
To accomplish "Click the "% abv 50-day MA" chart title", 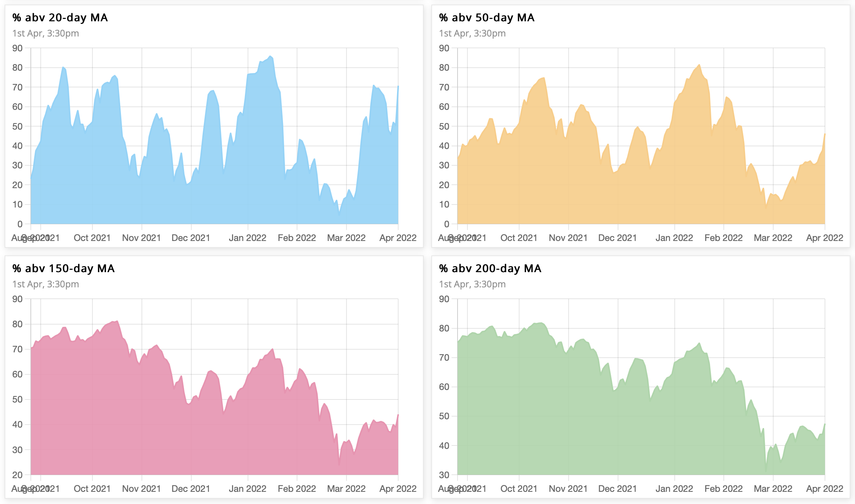I will coord(486,18).
